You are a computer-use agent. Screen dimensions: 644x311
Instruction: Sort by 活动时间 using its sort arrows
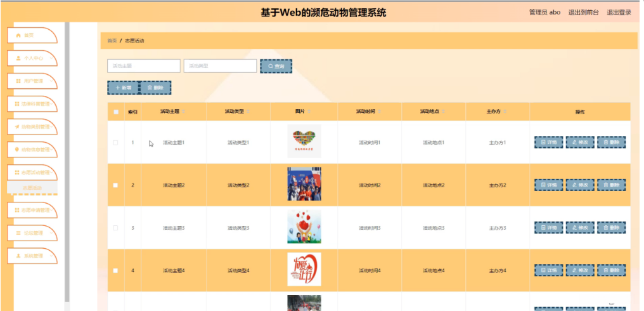380,112
